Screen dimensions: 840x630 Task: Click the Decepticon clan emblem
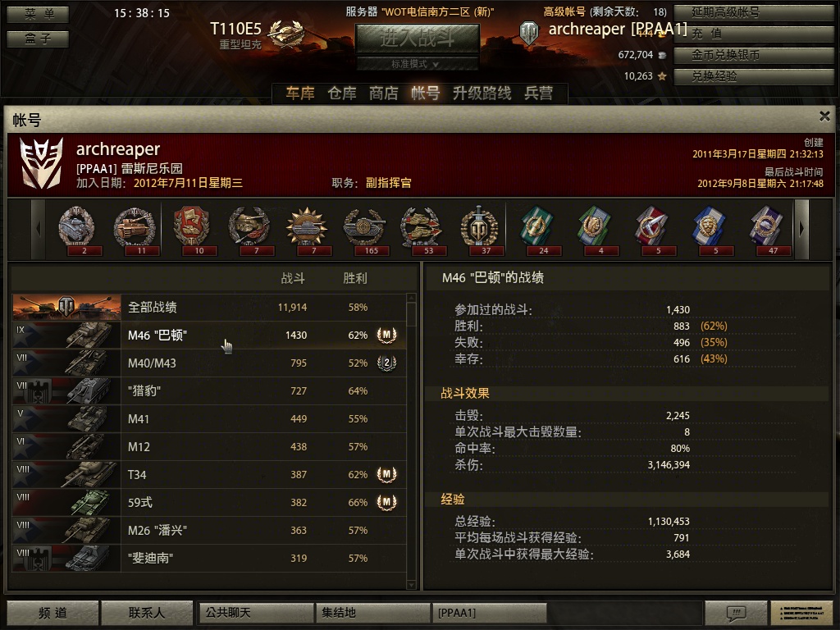[x=41, y=163]
